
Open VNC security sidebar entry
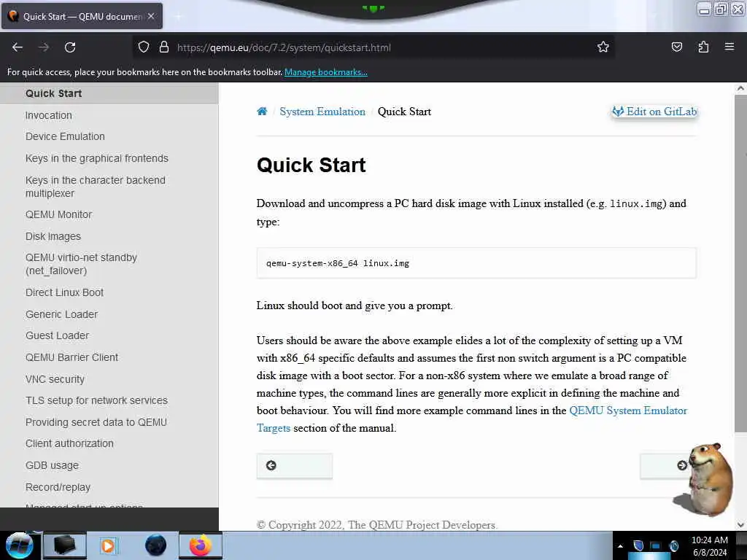click(x=55, y=379)
